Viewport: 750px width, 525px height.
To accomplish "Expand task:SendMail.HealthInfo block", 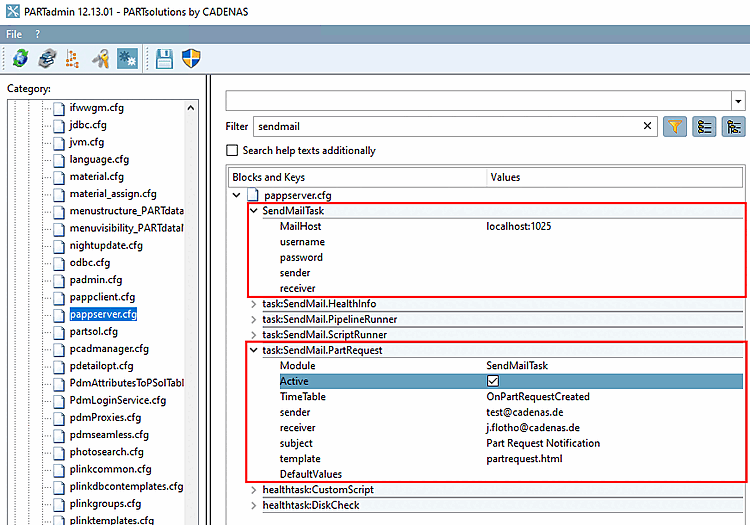I will point(254,304).
